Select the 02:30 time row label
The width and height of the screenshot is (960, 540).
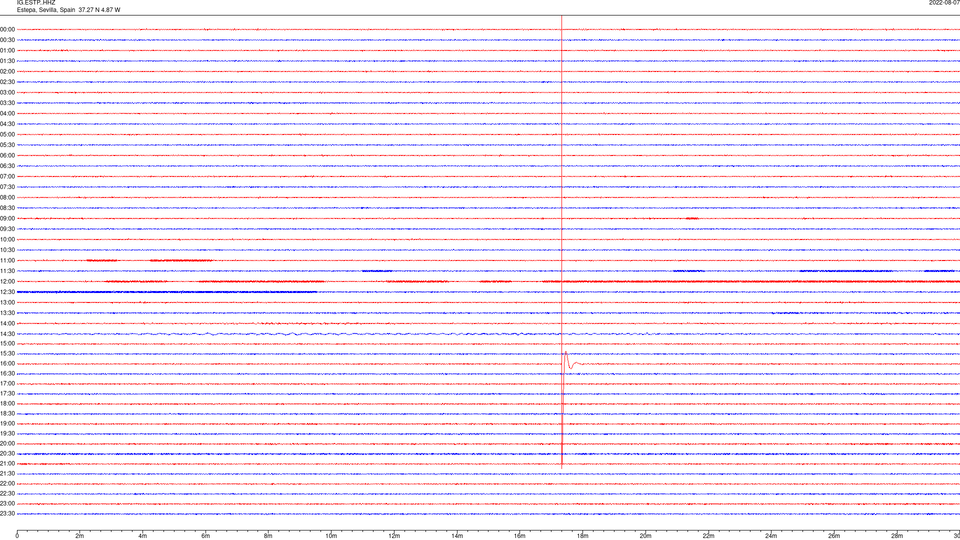coord(7,82)
